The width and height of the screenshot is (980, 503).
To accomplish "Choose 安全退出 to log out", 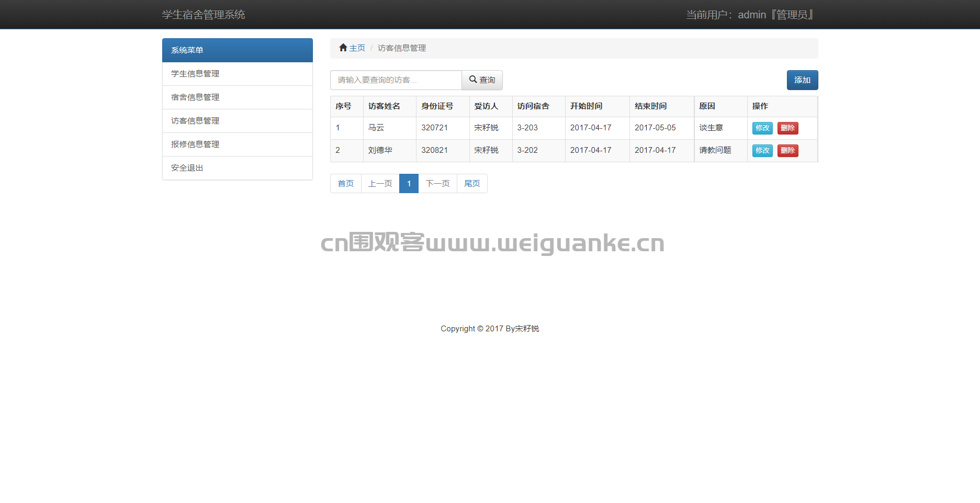I will click(238, 168).
